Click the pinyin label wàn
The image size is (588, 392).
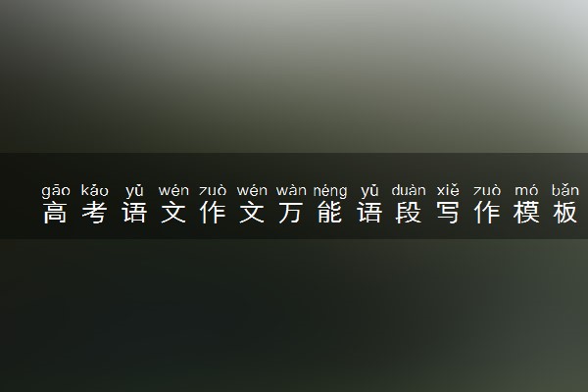(291, 190)
